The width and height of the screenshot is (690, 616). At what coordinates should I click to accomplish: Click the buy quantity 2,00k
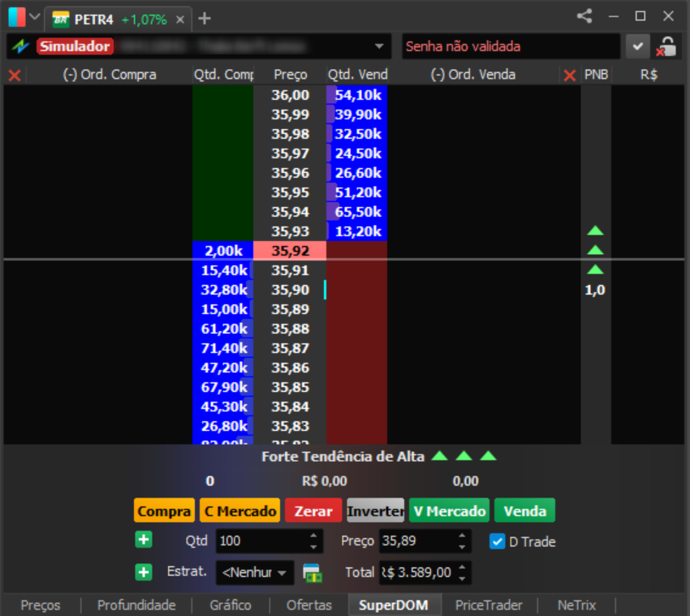[x=223, y=251]
